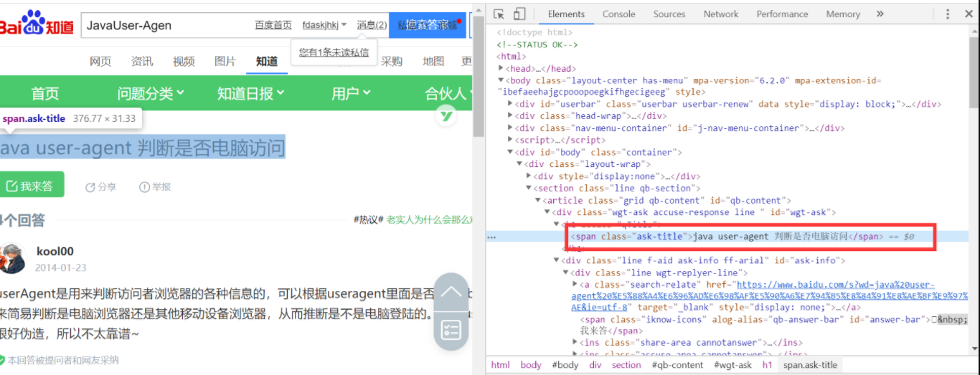The height and width of the screenshot is (375, 980).
Task: Select 知道 search category
Action: coord(267,61)
